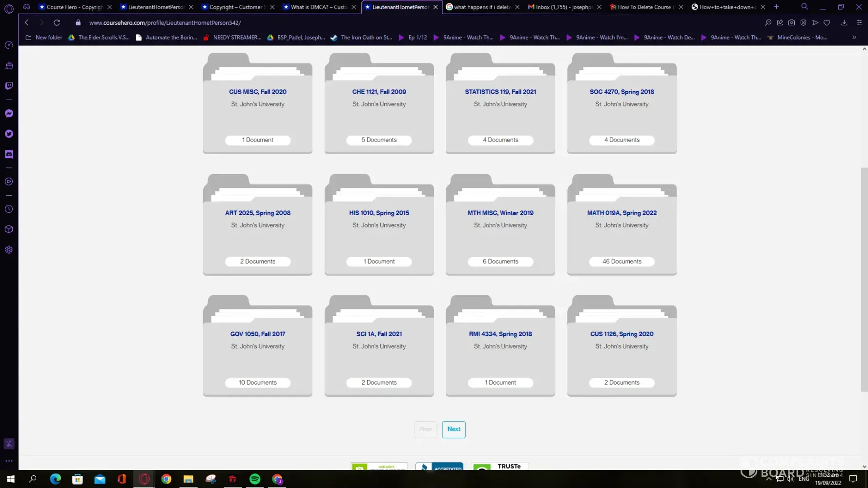Open the MineColonies bookmark
Screen dimensions: 868x488
click(797, 37)
